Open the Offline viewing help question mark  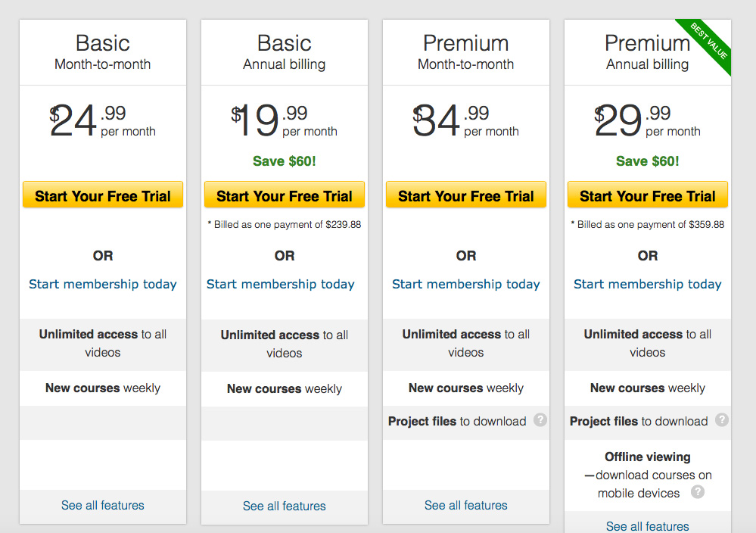click(697, 492)
